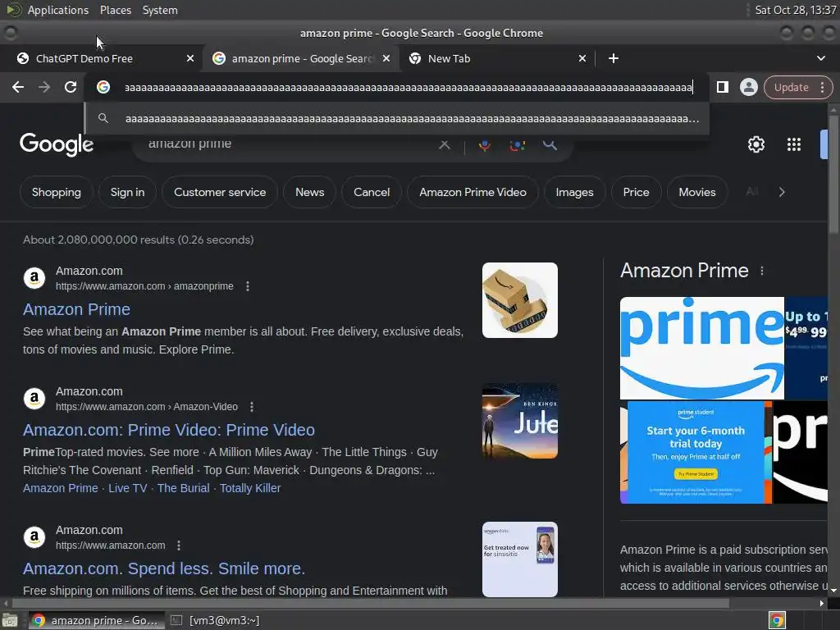Open more options for the Amazon-Video result
This screenshot has width=840, height=630.
(x=252, y=407)
